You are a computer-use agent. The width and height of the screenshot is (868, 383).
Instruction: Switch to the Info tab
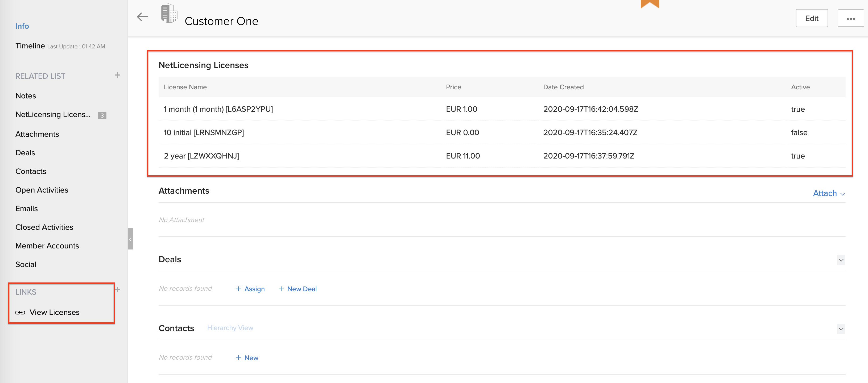coord(22,26)
